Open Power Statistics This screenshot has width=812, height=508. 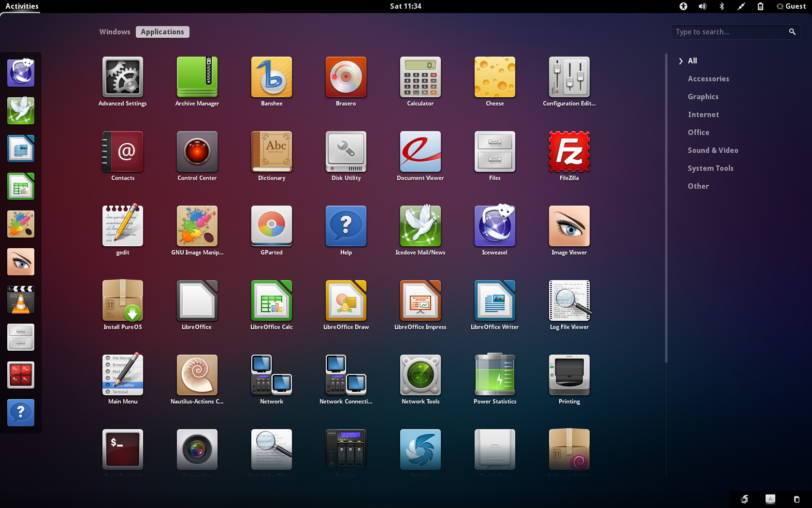tap(494, 375)
